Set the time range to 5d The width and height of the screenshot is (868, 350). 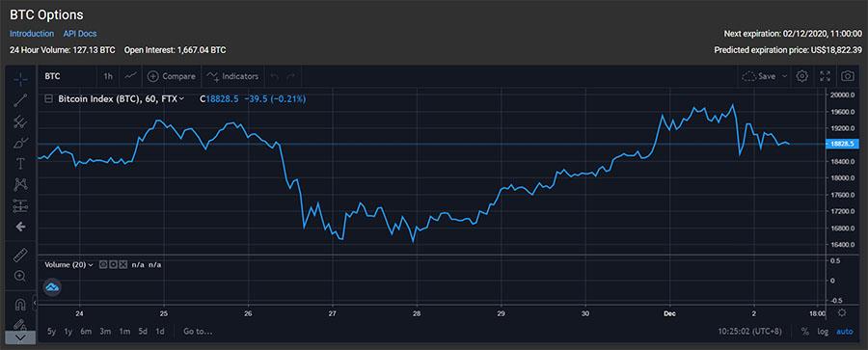(143, 332)
